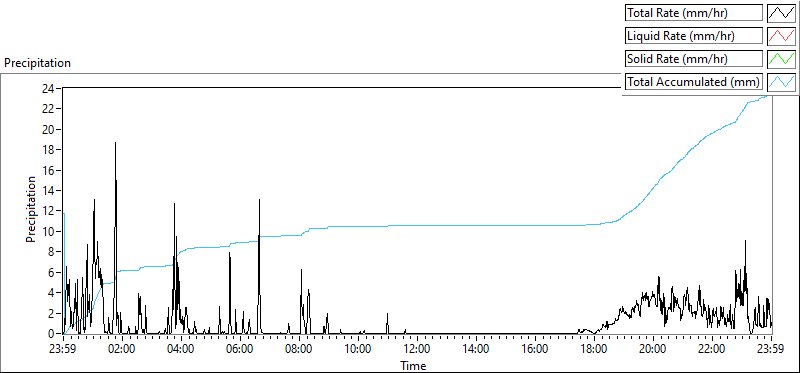Click the 22:00 time tick label
This screenshot has width=800, height=373.
pos(713,350)
